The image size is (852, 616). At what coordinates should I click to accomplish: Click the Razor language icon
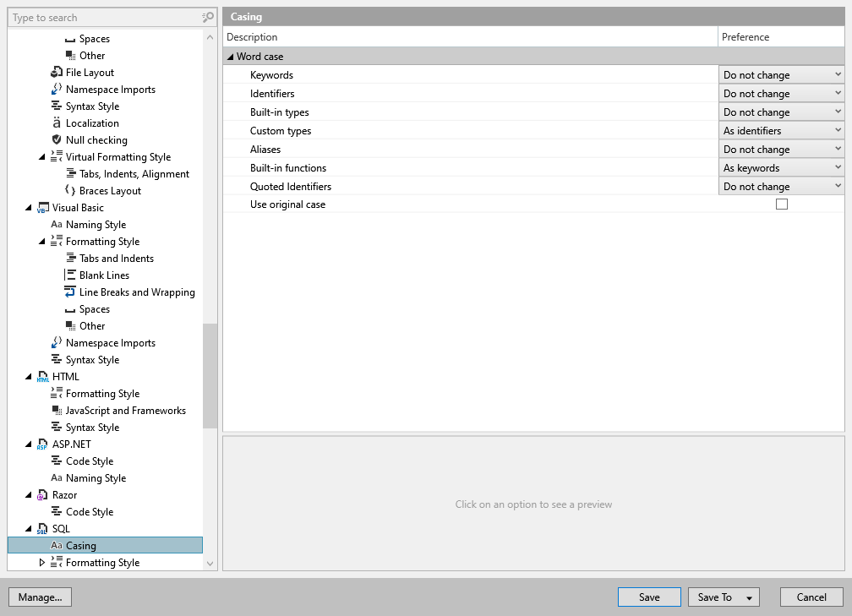click(42, 494)
